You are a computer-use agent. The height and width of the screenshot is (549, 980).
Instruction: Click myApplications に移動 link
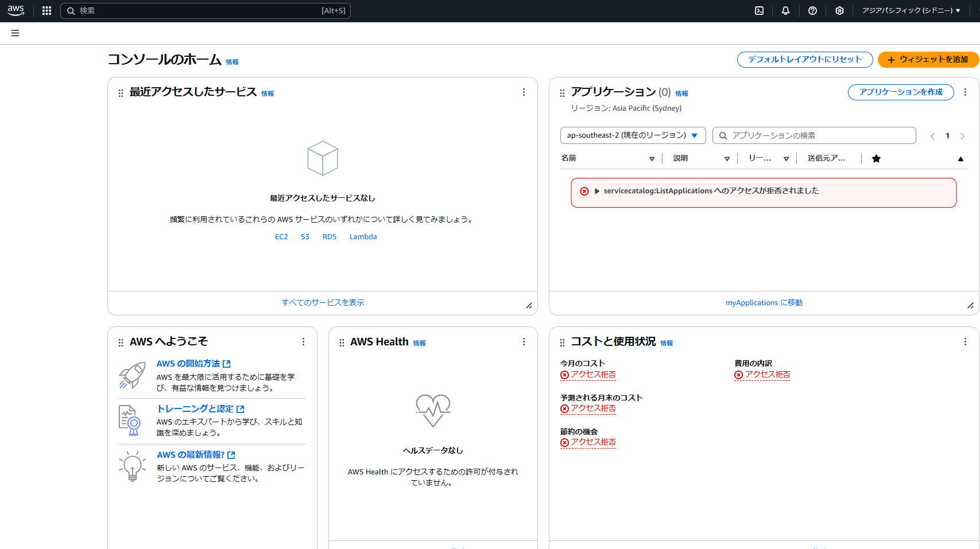764,303
